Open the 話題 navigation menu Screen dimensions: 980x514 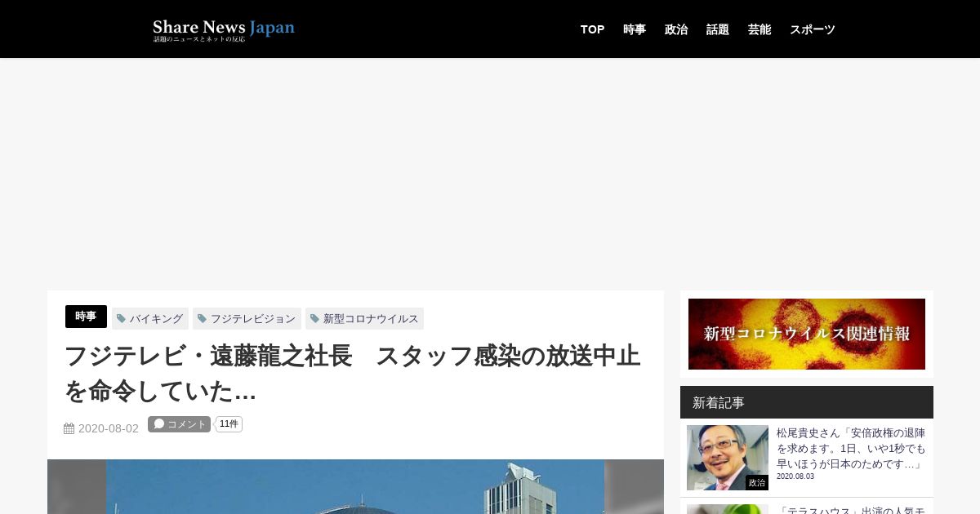(718, 29)
